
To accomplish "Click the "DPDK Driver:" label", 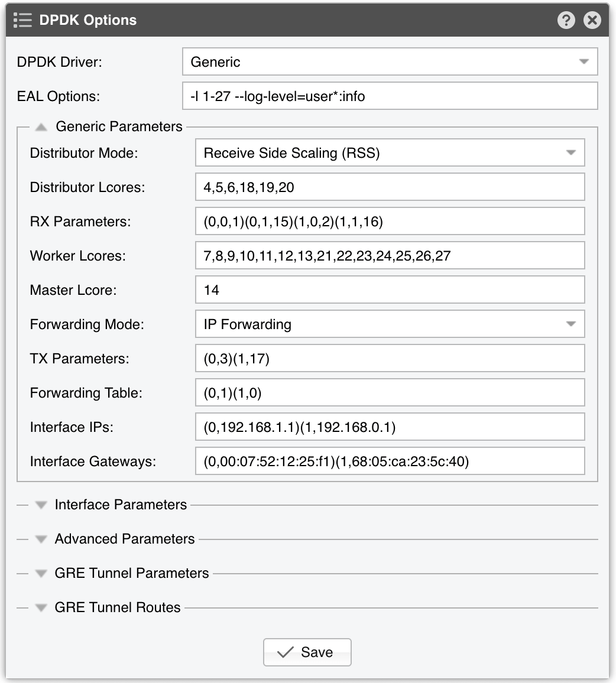I will coord(59,62).
